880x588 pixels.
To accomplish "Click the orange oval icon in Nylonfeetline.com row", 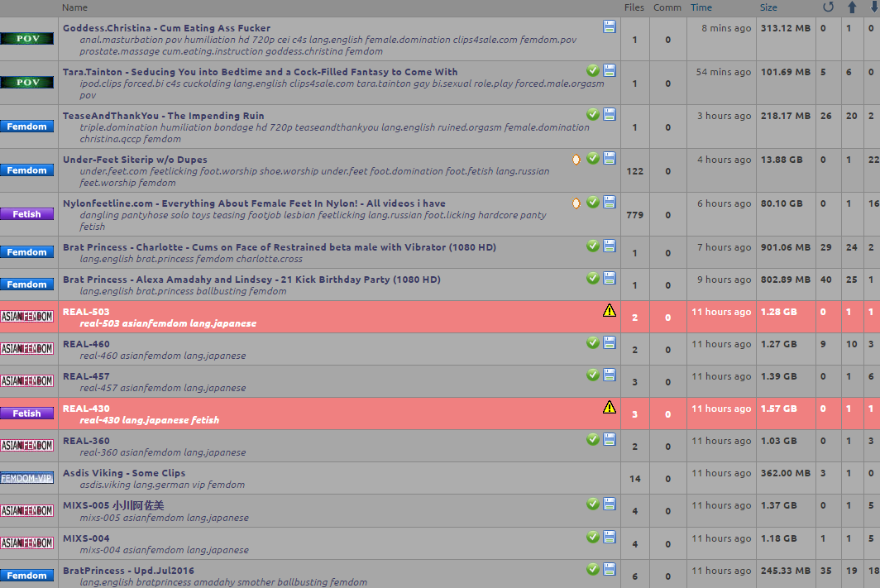I will pos(576,203).
